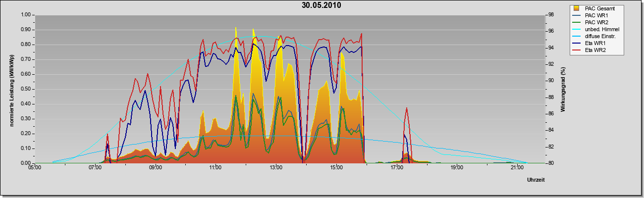Click the 09:00 time tick label

coord(155,168)
